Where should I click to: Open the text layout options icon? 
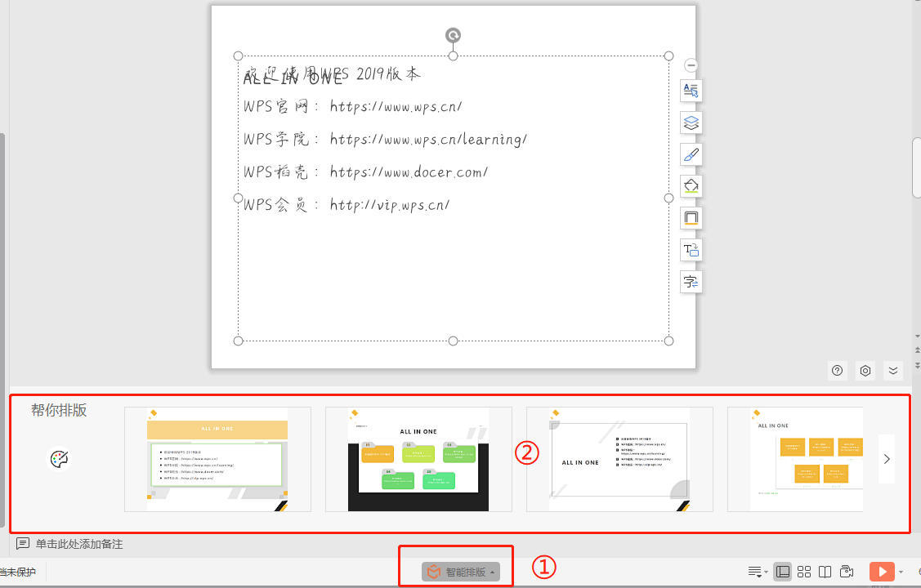click(x=691, y=91)
